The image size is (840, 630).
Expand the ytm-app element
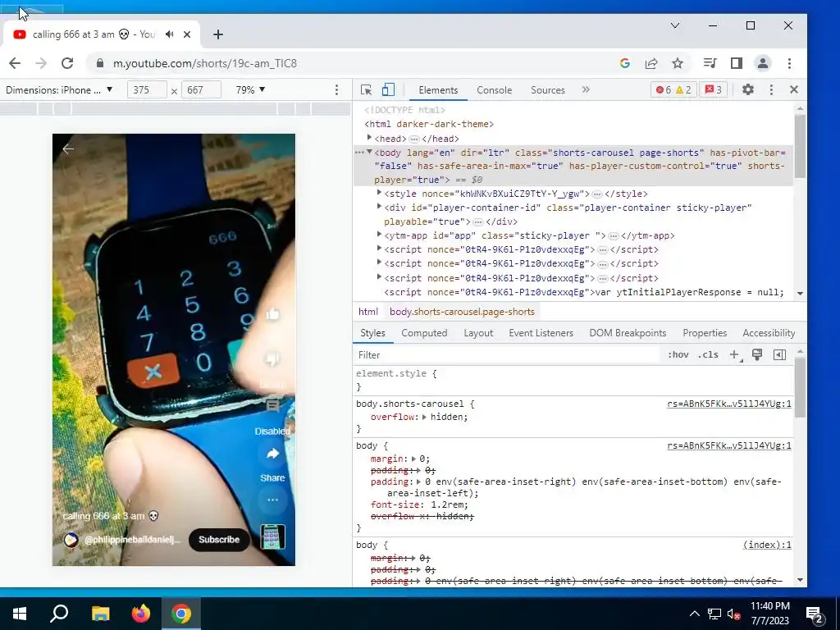coord(379,235)
